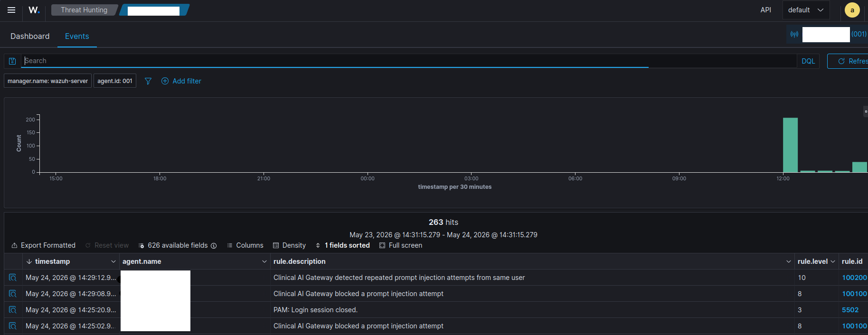The width and height of the screenshot is (868, 335).
Task: Open rule 100100 link in 14:29:08 row
Action: pos(854,294)
